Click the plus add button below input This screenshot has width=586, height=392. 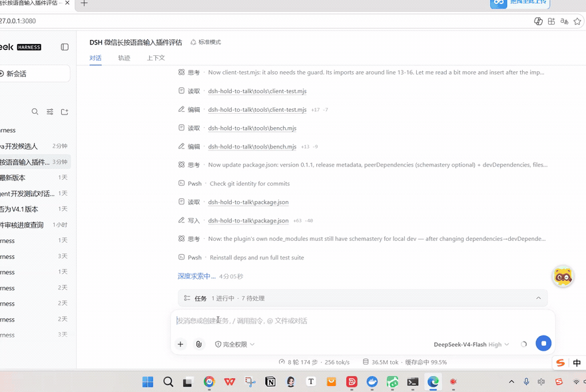[x=180, y=344]
